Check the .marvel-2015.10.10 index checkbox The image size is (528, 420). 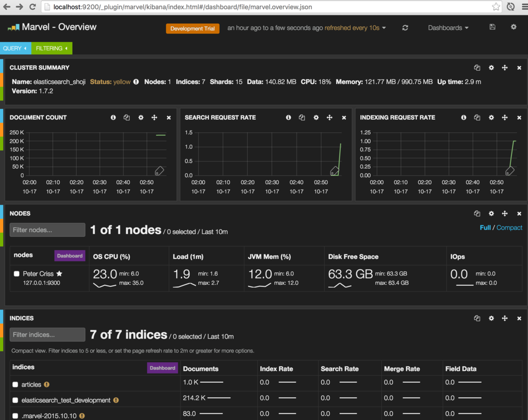pos(15,416)
